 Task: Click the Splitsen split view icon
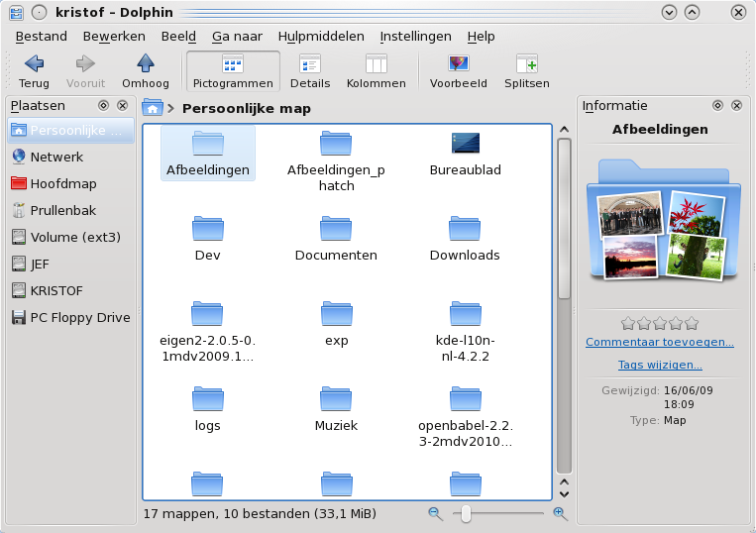(526, 64)
